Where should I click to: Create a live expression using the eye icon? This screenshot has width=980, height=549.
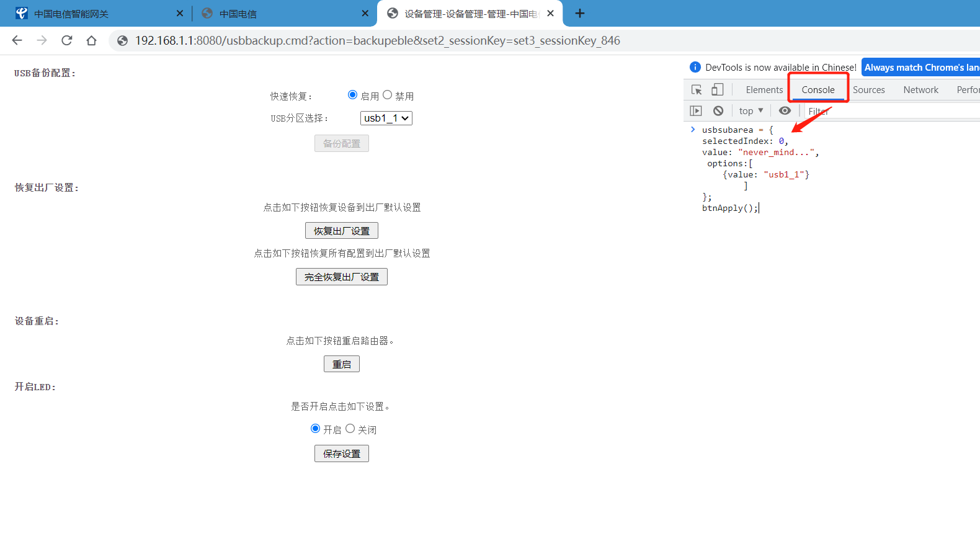785,111
